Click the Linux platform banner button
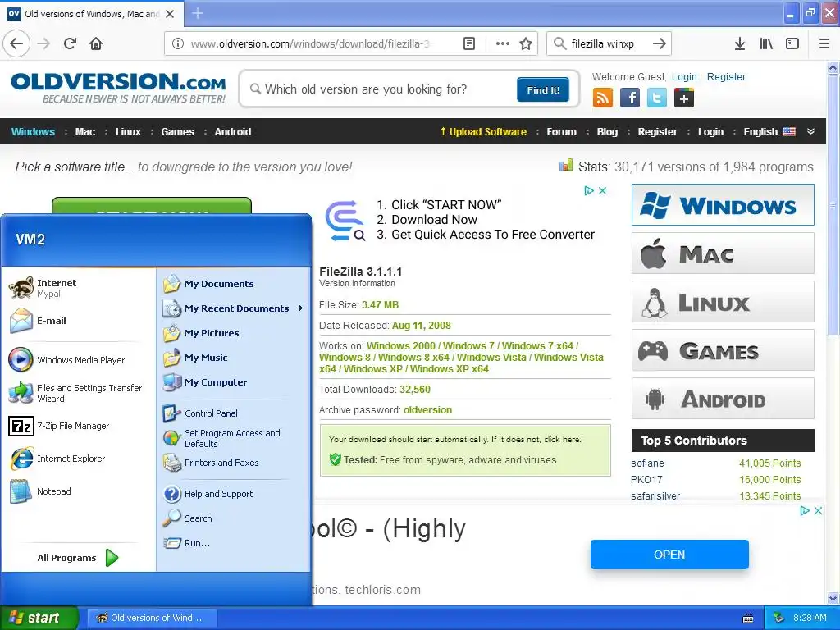This screenshot has width=840, height=630. [723, 302]
